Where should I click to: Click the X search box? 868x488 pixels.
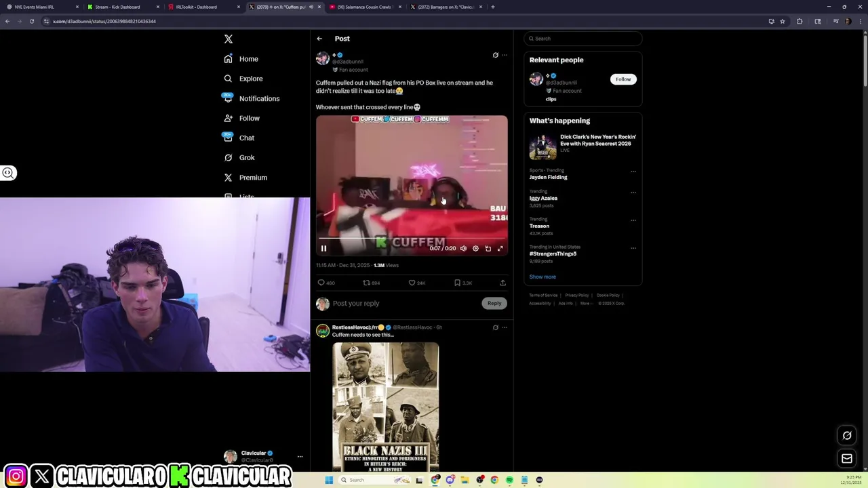pos(583,39)
